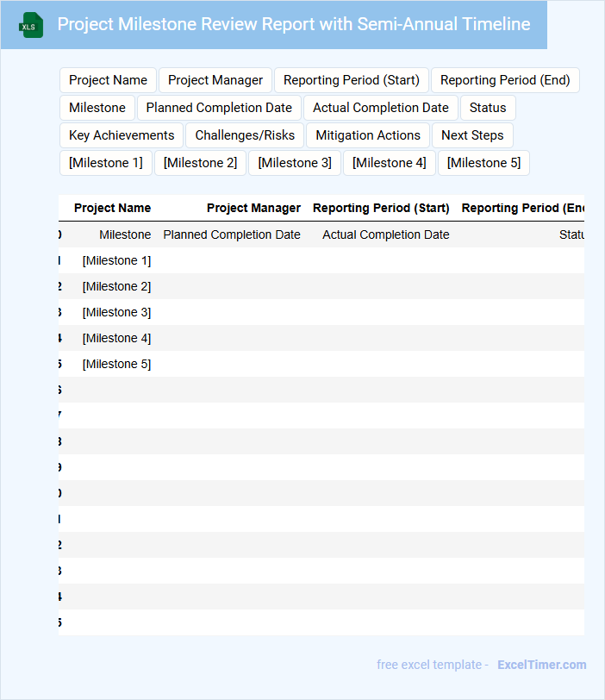Click the [Milestone 2] tag button
Screen dimensions: 605x700
[x=200, y=164]
